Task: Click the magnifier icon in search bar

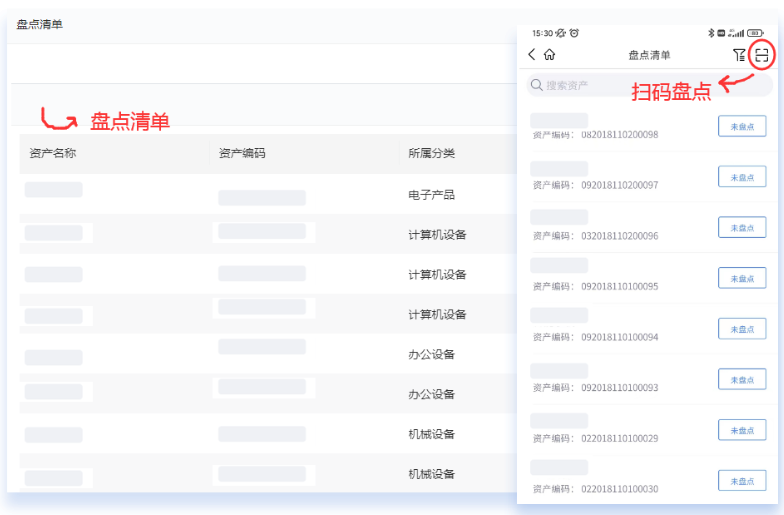Action: click(537, 86)
